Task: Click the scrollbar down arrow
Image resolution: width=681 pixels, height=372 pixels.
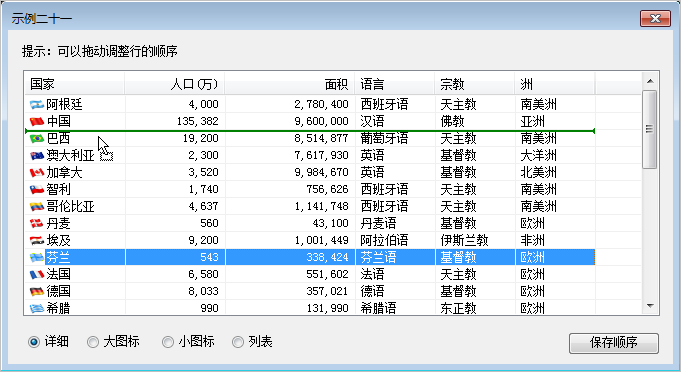Action: (x=650, y=306)
